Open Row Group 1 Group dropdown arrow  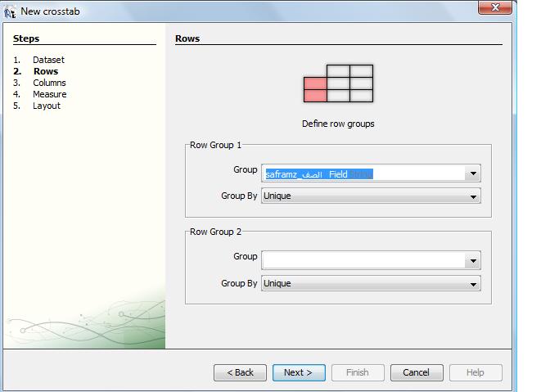click(x=473, y=173)
